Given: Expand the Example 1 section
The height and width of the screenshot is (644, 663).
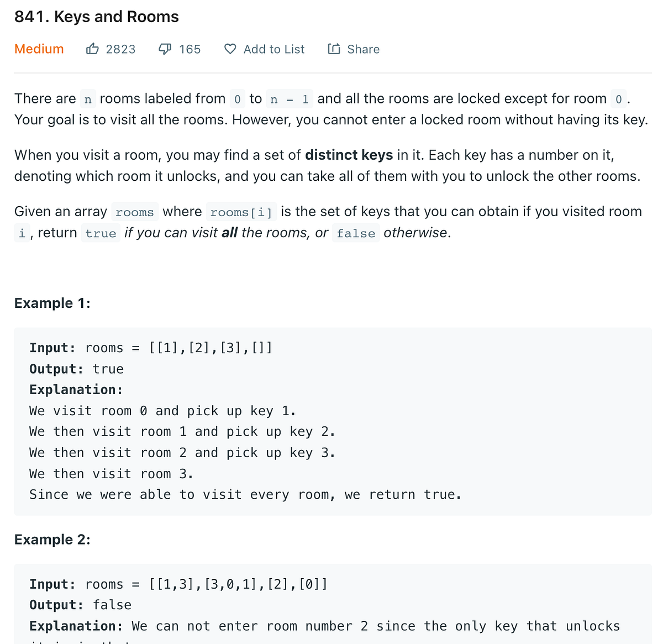Looking at the screenshot, I should [x=52, y=303].
